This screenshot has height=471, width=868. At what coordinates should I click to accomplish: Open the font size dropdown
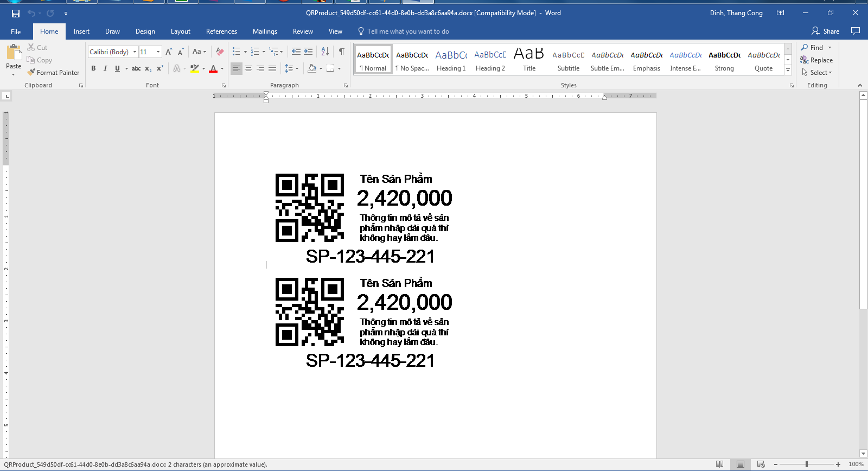click(x=158, y=52)
